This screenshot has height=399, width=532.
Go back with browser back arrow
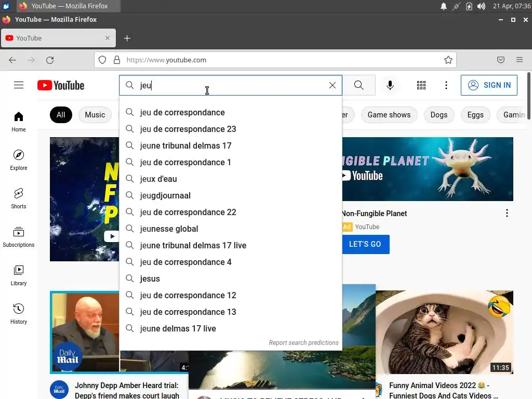[12, 60]
